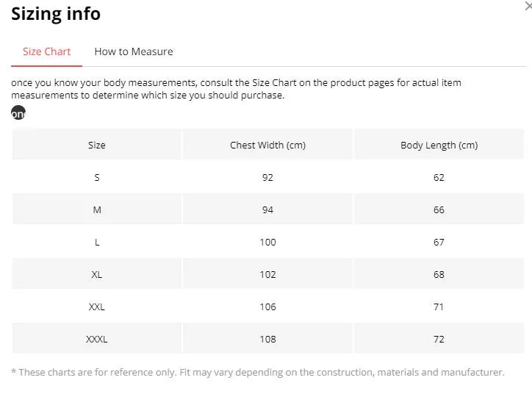Click the reference-only disclaimer note

258,373
